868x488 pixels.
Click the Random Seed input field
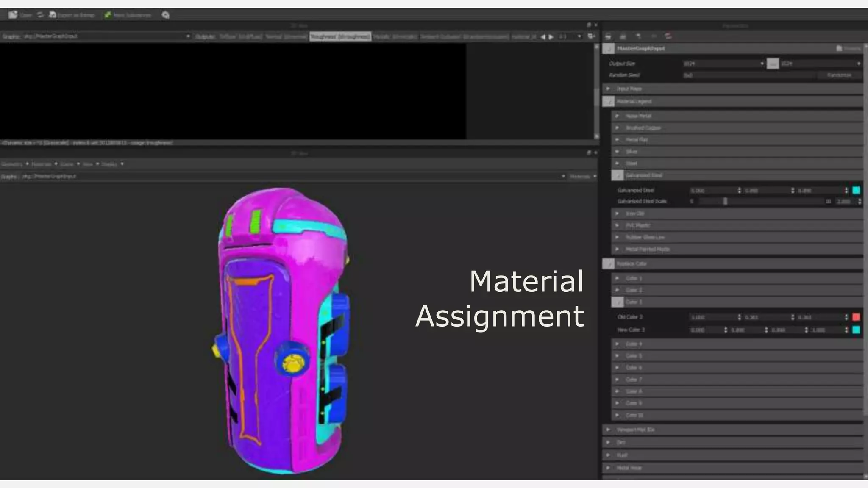pyautogui.click(x=748, y=75)
